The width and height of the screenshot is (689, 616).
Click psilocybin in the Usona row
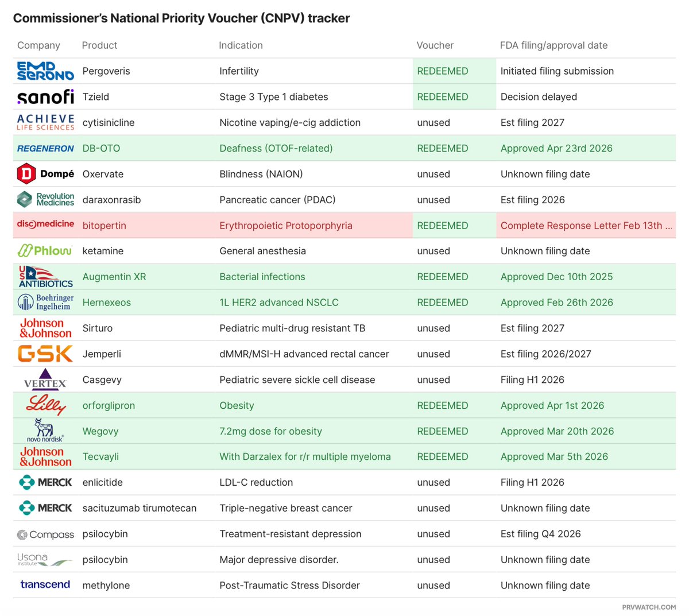pyautogui.click(x=105, y=560)
